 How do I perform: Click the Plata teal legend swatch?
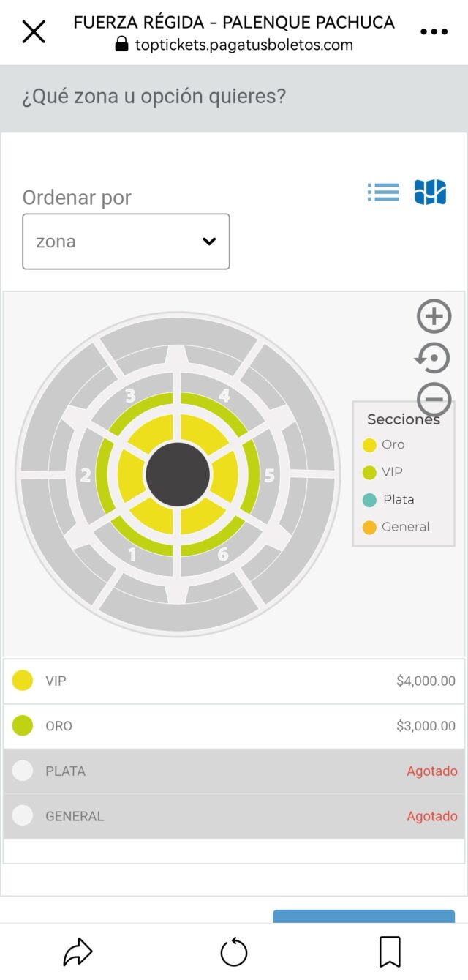(369, 499)
